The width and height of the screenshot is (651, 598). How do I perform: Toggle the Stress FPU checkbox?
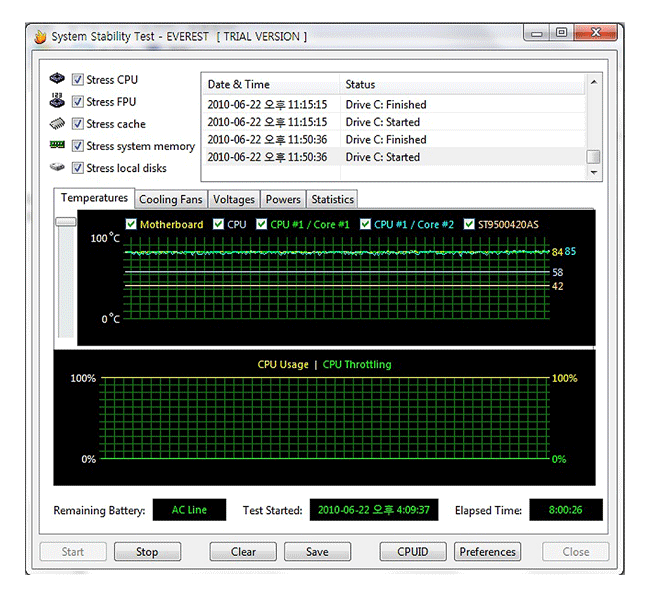(78, 101)
